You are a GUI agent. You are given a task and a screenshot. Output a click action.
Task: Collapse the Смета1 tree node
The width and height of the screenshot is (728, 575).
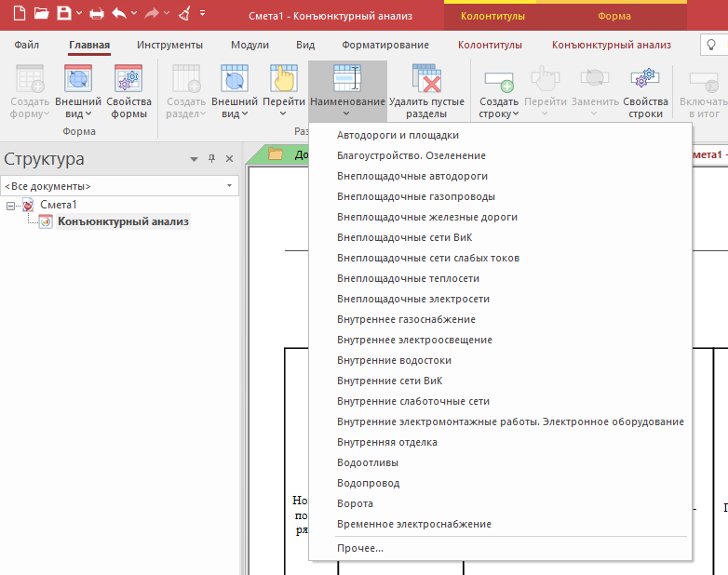(x=11, y=205)
